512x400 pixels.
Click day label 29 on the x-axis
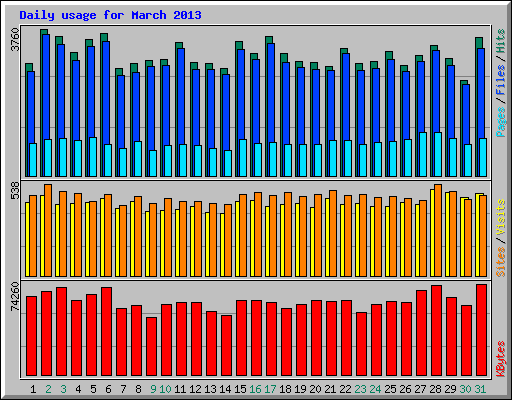450,389
